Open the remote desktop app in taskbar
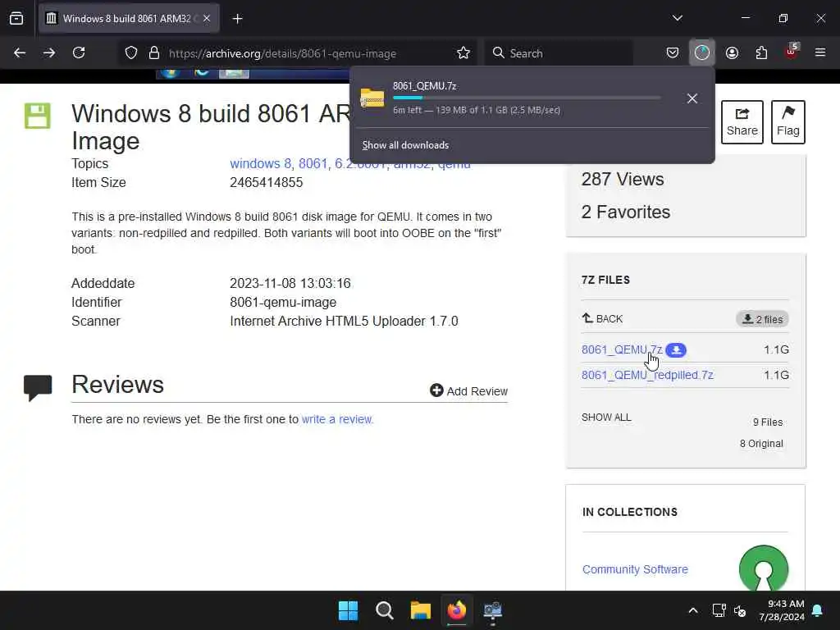The image size is (840, 630). 492,610
